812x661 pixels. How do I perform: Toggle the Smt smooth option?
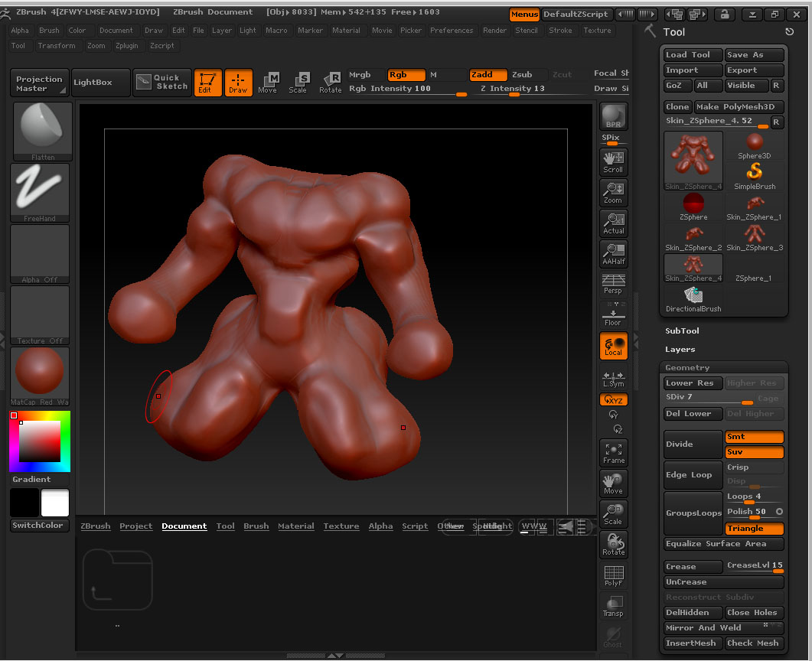754,437
